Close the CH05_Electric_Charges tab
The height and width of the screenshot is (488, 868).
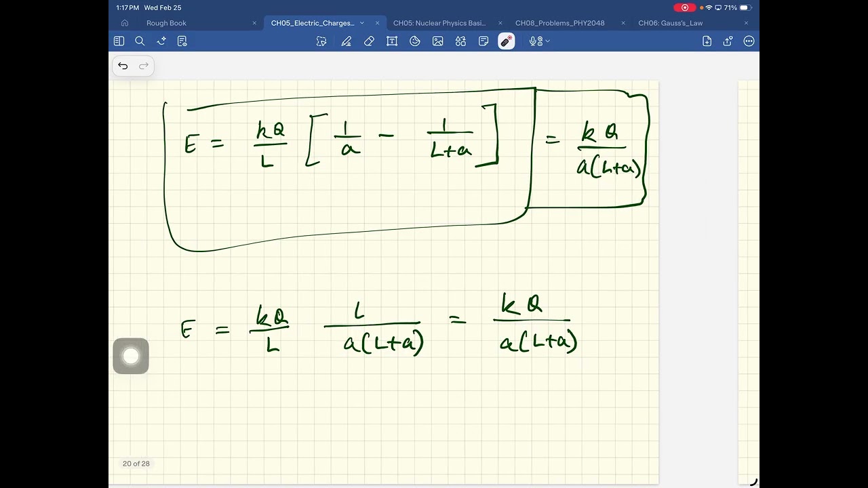point(378,23)
